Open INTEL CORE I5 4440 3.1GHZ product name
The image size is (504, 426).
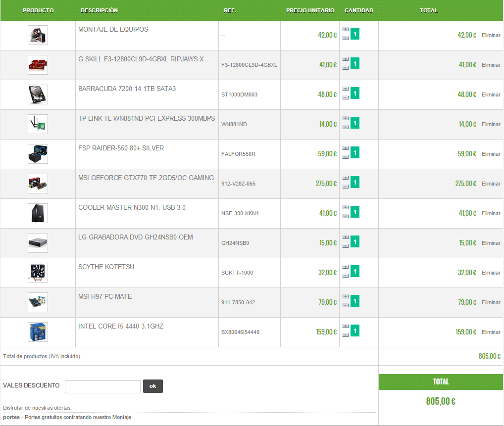tap(121, 327)
